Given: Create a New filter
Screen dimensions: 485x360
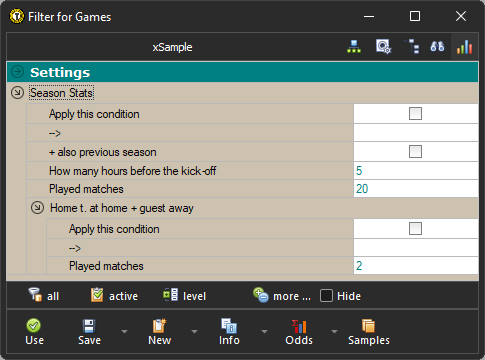Looking at the screenshot, I should (x=159, y=332).
